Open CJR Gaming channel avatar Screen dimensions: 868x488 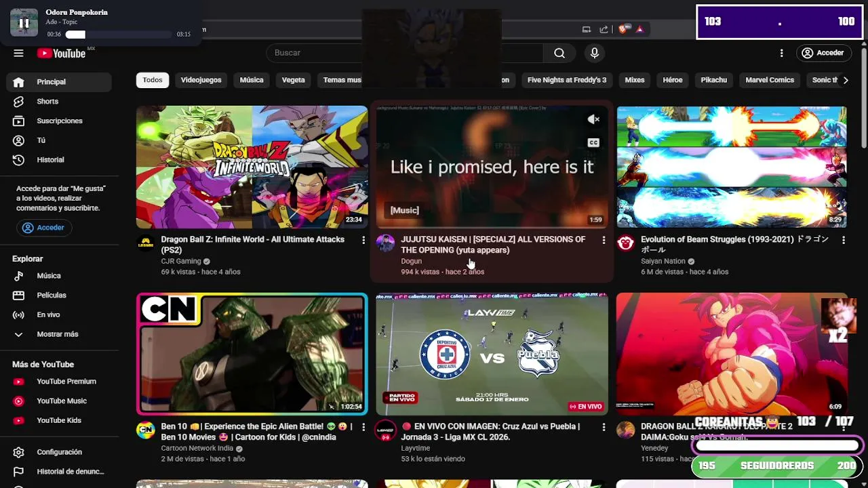(x=146, y=243)
